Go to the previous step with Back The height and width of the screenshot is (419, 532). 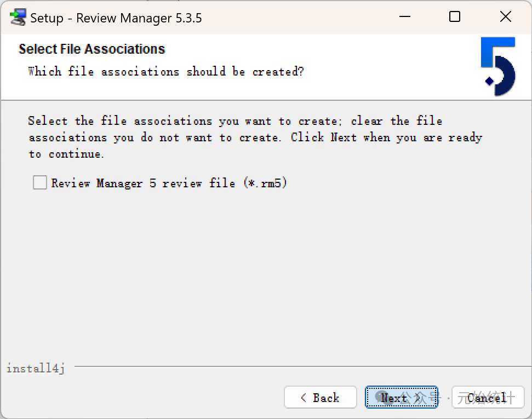coord(321,398)
